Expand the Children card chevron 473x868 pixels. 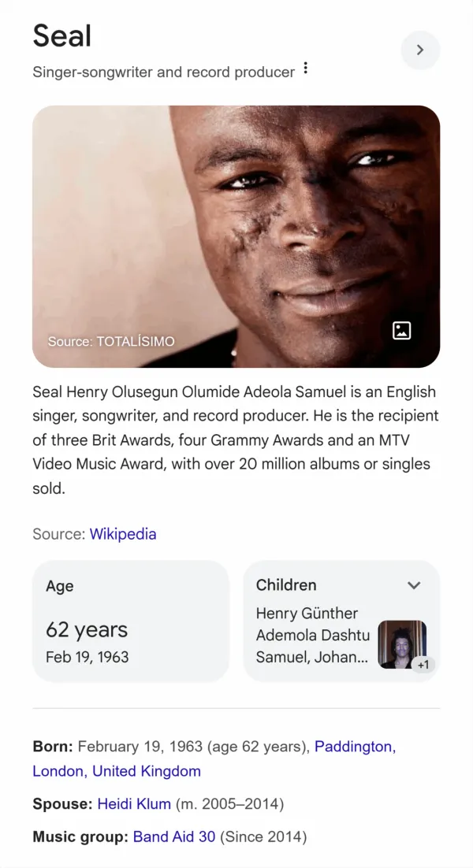[x=414, y=585]
